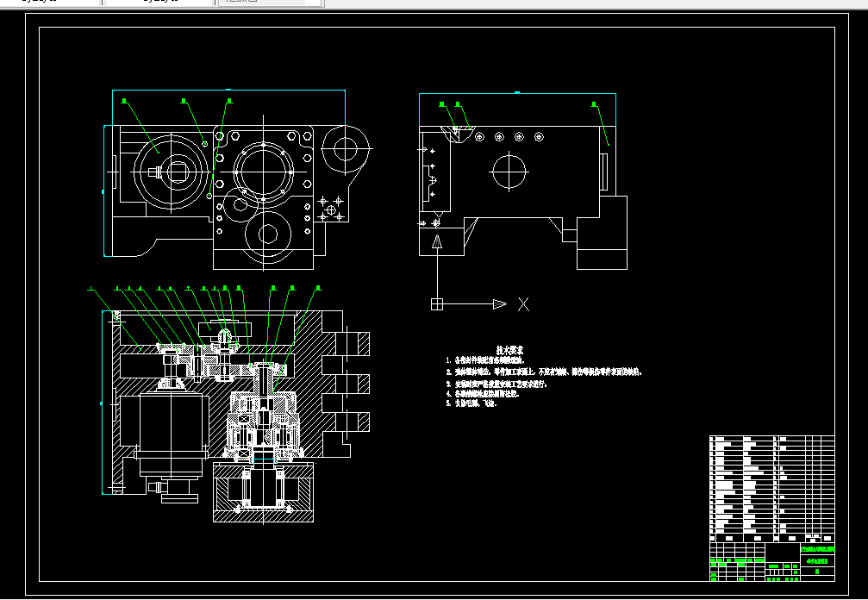This screenshot has width=868, height=600.
Task: Click the X axis label
Action: point(523,303)
